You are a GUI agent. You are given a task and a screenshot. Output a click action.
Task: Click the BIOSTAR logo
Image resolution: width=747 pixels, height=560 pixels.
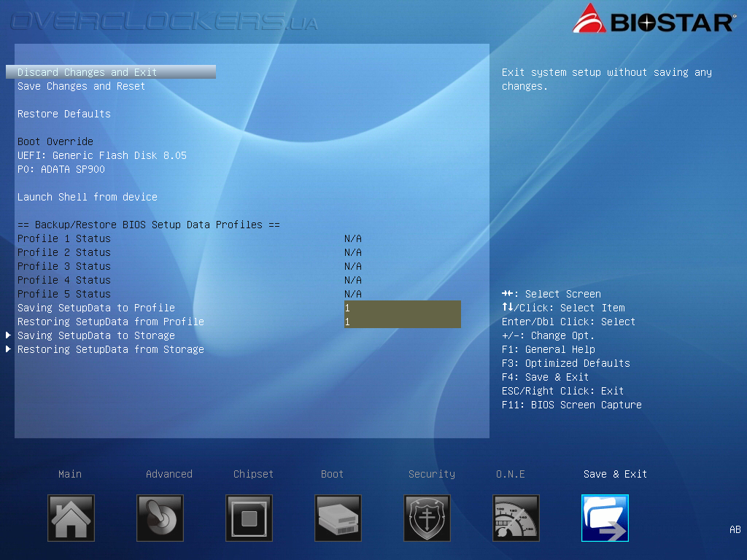click(654, 20)
